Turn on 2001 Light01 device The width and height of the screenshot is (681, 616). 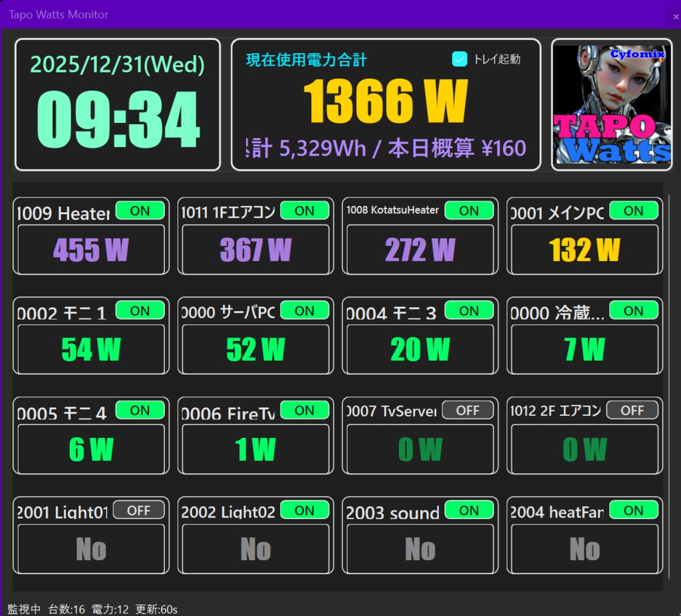[x=140, y=510]
